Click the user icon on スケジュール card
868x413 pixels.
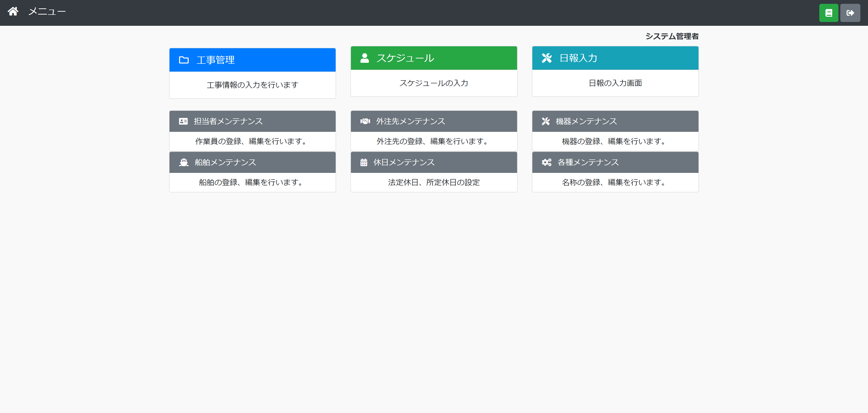[365, 58]
